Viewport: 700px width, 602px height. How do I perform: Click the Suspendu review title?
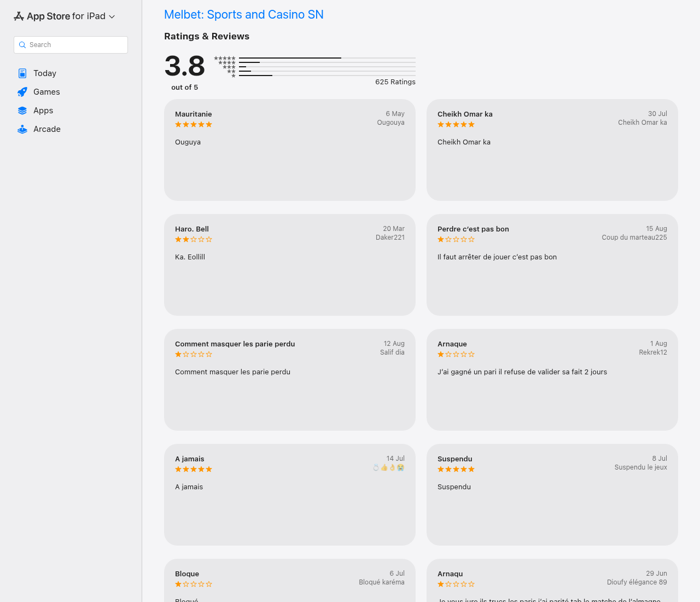[x=455, y=459]
